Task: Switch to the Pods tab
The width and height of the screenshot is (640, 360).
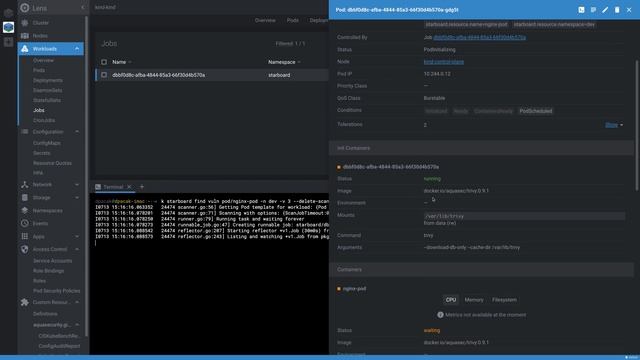Action: point(292,20)
